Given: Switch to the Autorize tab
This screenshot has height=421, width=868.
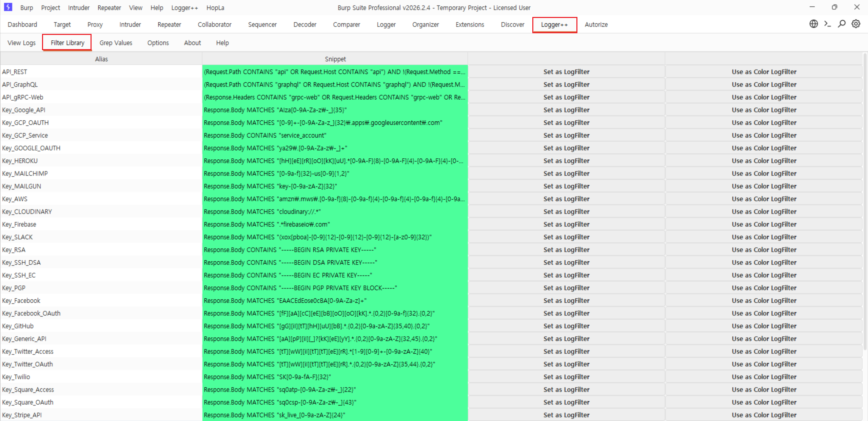Looking at the screenshot, I should click(596, 24).
